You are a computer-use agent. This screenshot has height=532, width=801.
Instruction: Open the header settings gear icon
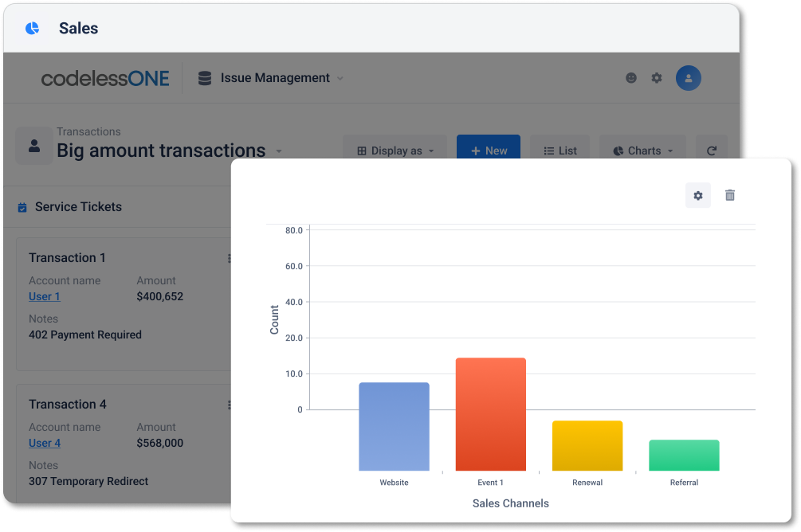(657, 77)
